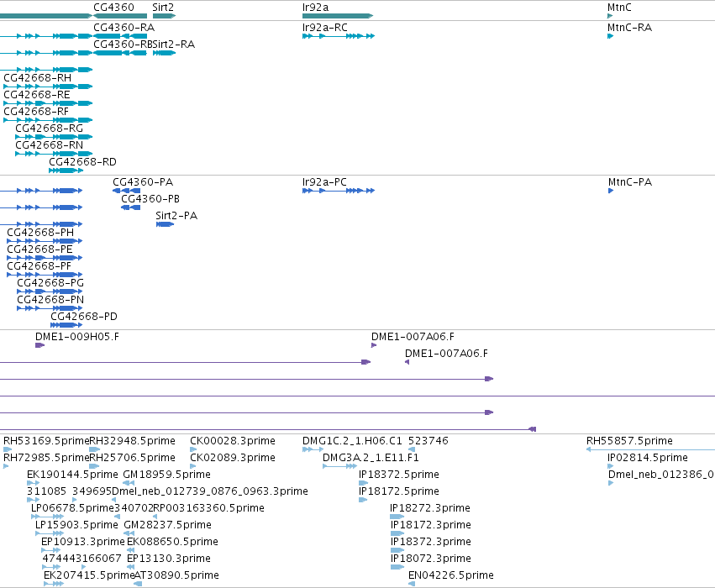Select the DMG1C.2_1.H06.C1 EST label
715x588 pixels.
[352, 441]
